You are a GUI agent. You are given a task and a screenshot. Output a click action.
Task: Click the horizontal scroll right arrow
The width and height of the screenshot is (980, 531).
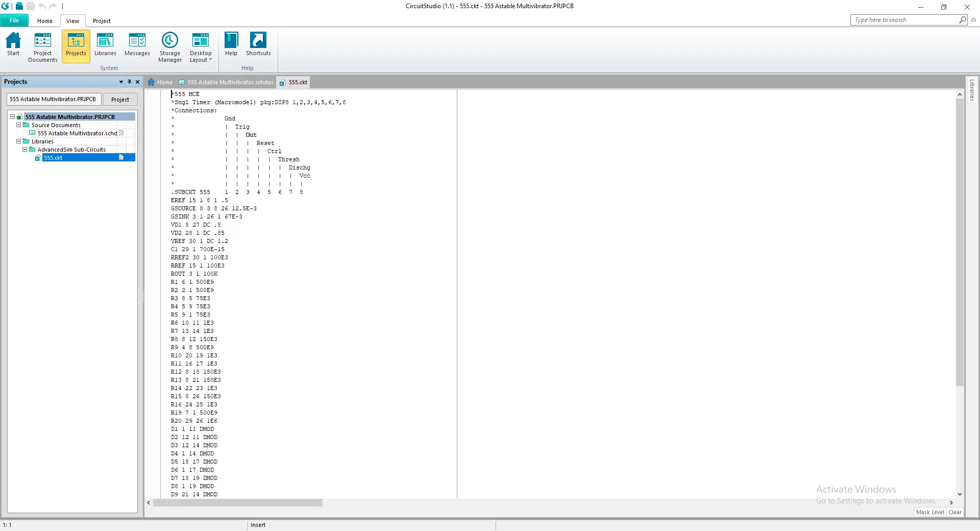951,503
